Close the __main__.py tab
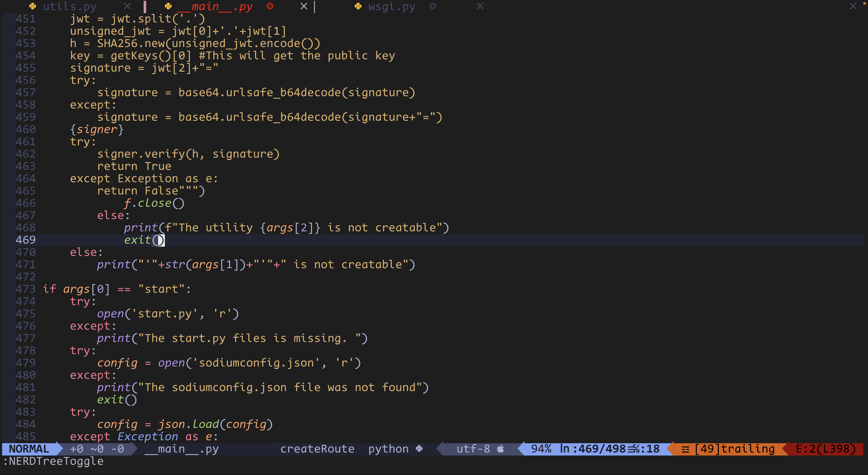The image size is (868, 475). tap(304, 6)
